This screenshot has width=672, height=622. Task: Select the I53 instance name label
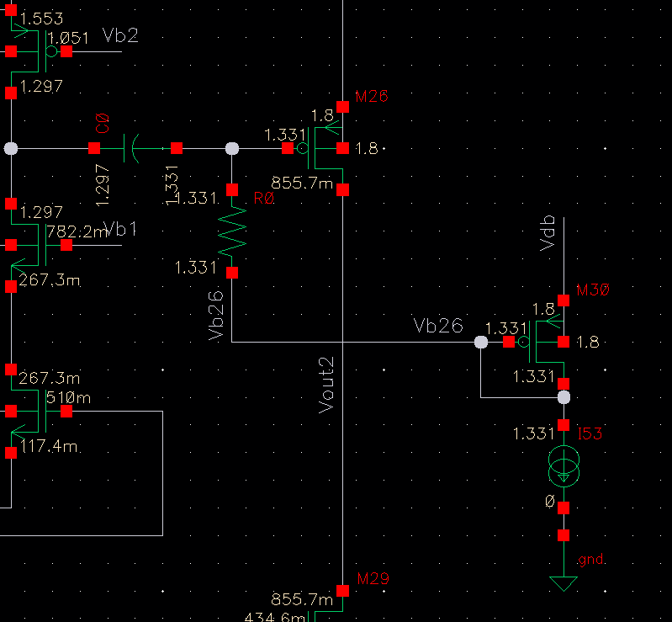[589, 433]
